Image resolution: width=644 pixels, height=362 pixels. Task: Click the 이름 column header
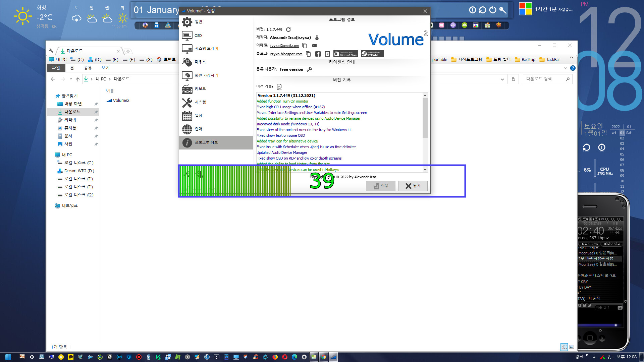click(110, 90)
